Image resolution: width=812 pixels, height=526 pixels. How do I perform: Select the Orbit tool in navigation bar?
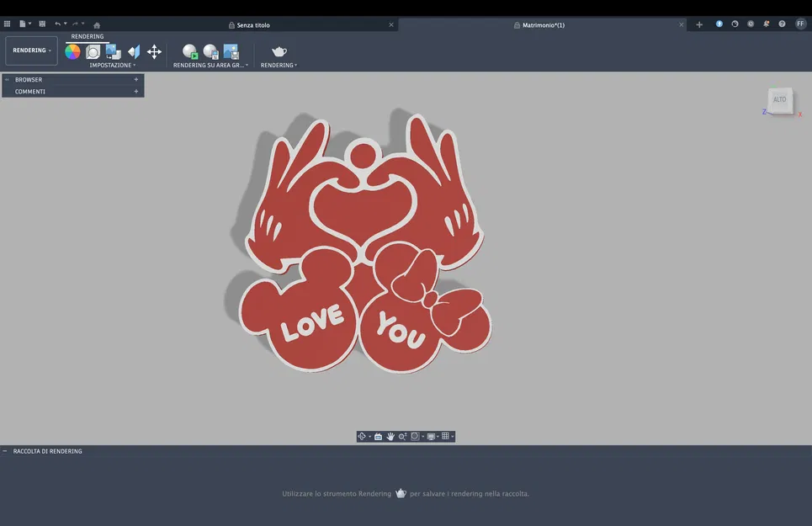[362, 437]
